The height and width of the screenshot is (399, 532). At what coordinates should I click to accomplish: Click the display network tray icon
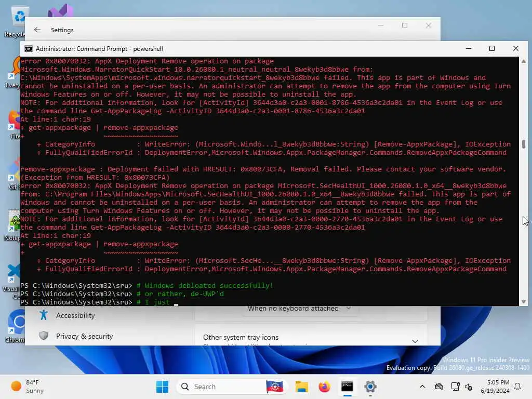(455, 387)
